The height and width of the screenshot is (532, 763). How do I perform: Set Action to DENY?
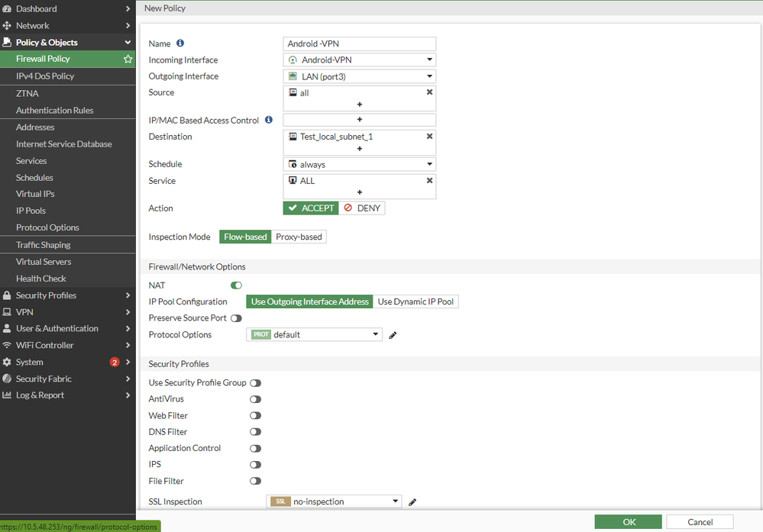pyautogui.click(x=362, y=208)
